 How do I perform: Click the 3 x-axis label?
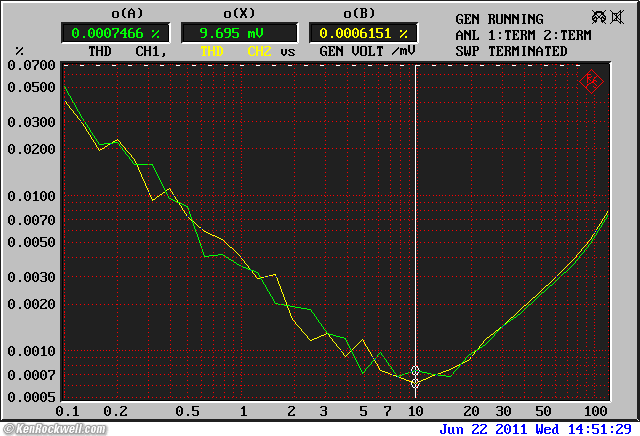(x=323, y=411)
